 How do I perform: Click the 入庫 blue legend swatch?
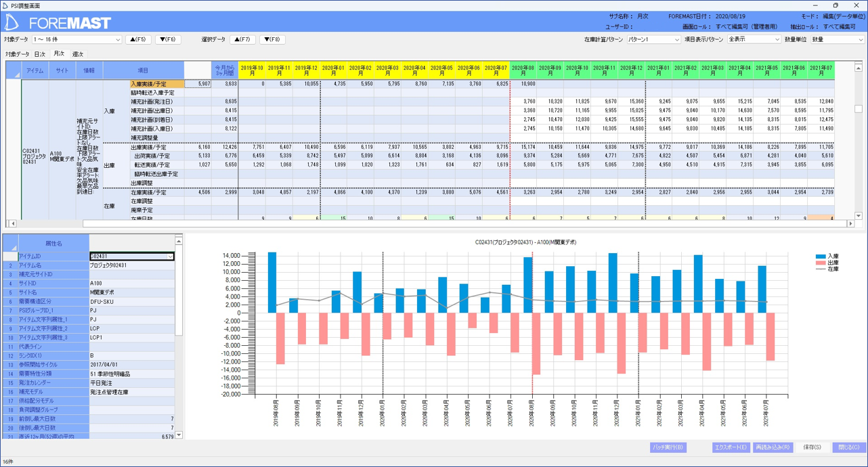tap(821, 257)
